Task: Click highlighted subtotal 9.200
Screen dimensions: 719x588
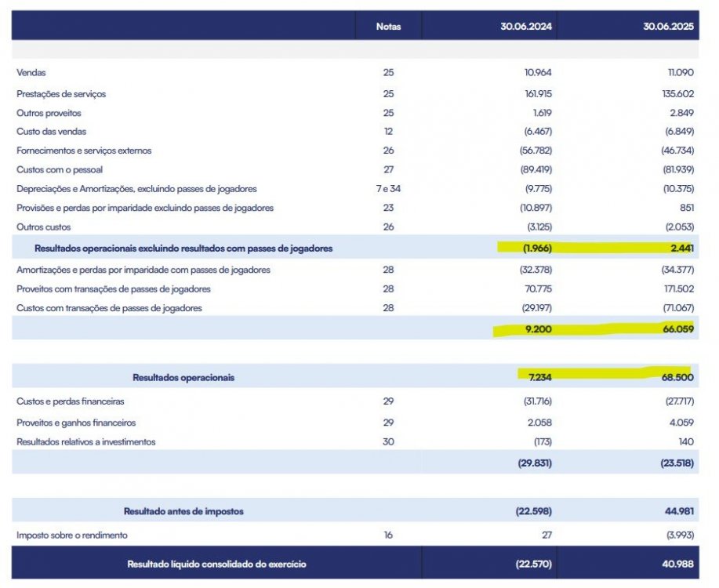Action: (x=539, y=329)
